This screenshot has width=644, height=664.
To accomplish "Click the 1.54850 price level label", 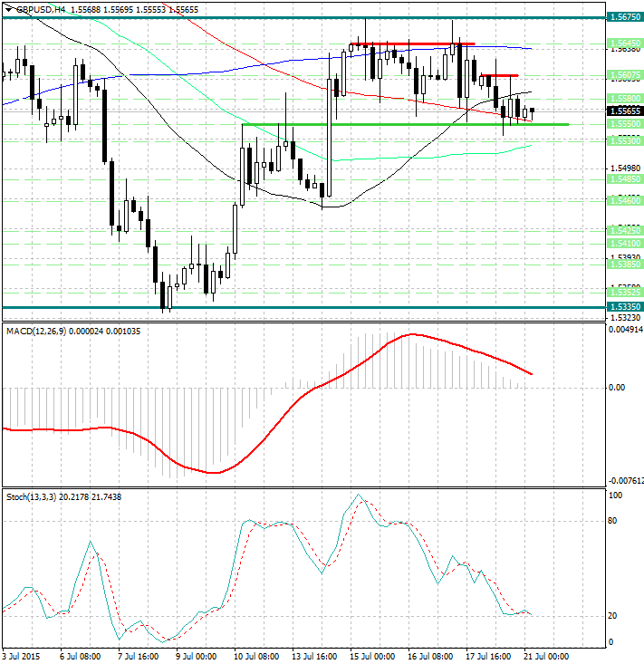I will tap(625, 179).
